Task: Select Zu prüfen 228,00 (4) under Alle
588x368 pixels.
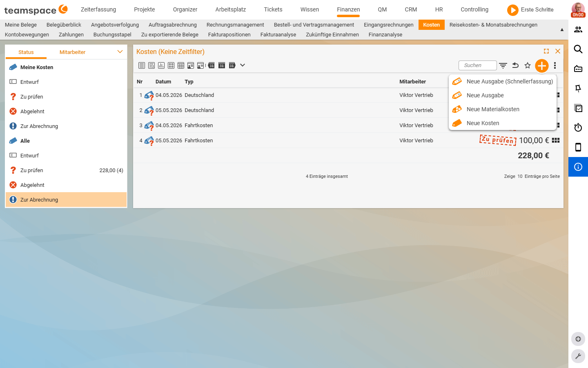Action: pyautogui.click(x=66, y=170)
